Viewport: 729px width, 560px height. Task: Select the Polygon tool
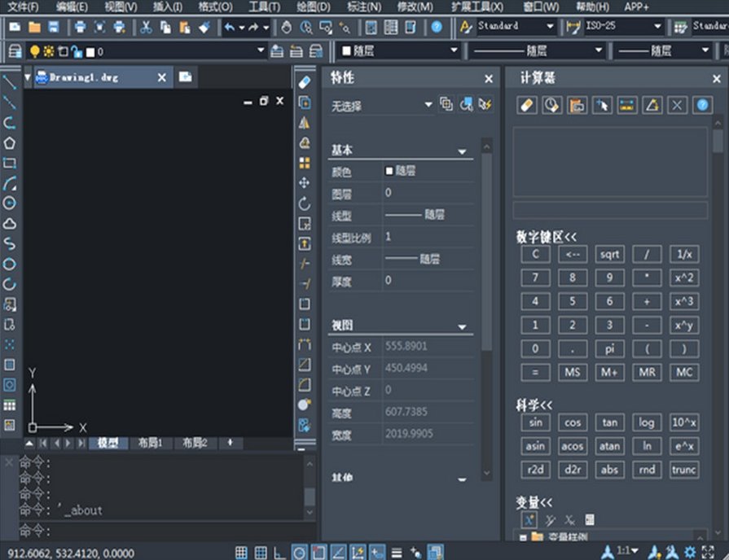(x=9, y=143)
